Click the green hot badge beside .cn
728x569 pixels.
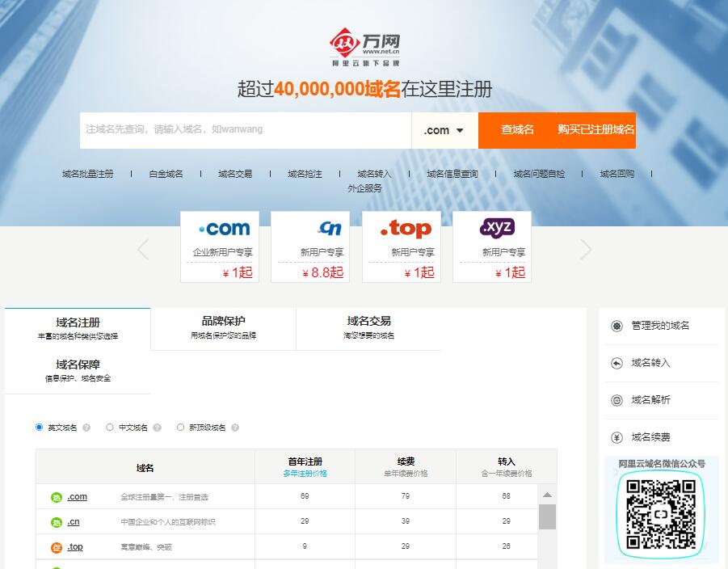tap(57, 523)
